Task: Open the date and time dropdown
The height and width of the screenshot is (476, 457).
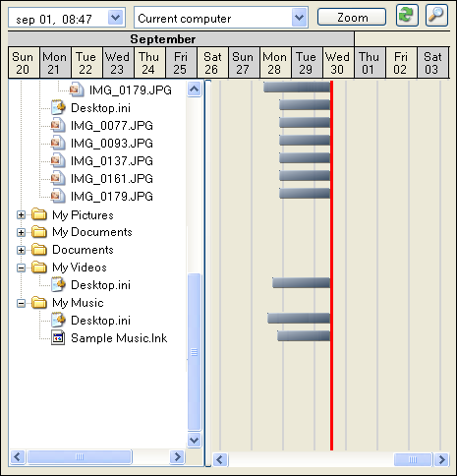Action: click(x=116, y=17)
